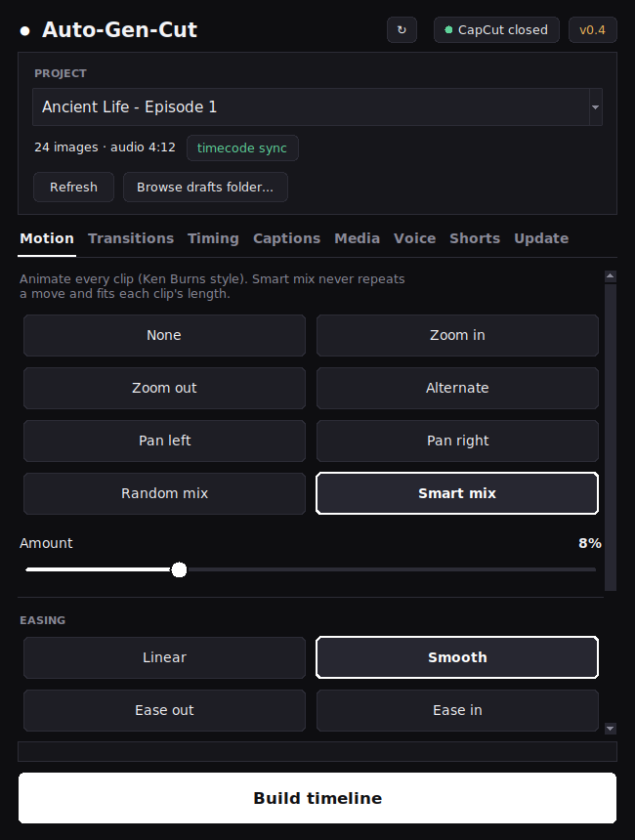Set easing to Ease in
Viewport: 635px width, 840px height.
[457, 710]
